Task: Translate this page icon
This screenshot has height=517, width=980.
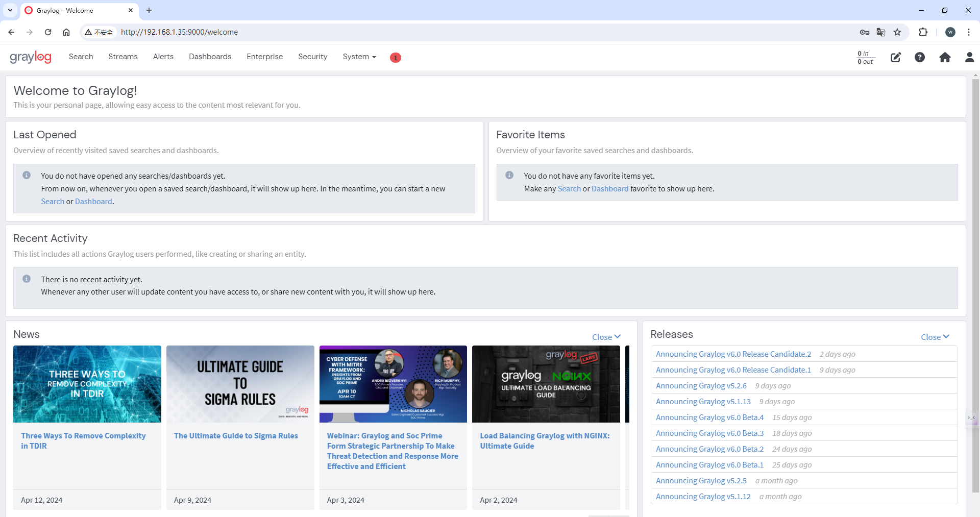Action: click(x=881, y=32)
